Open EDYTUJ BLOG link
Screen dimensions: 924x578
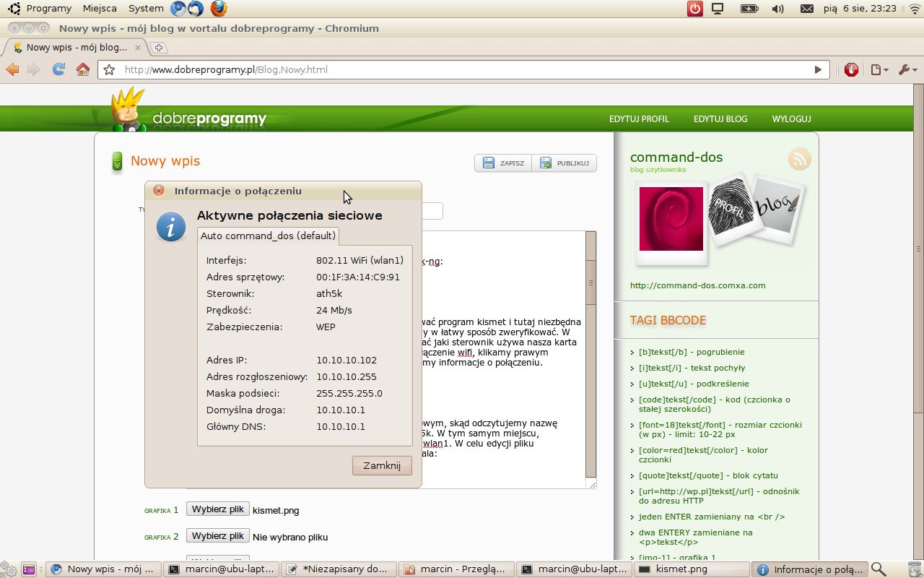[x=720, y=119]
